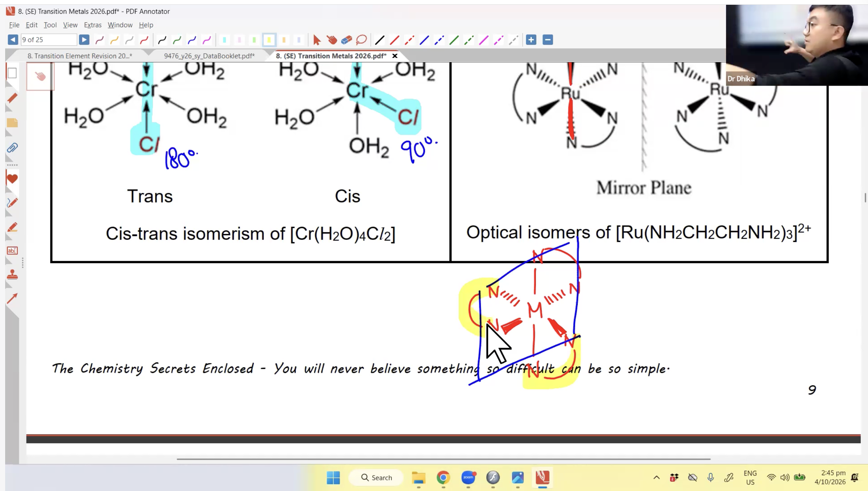Zoom out with the minus button
The image size is (868, 491).
[x=548, y=40]
